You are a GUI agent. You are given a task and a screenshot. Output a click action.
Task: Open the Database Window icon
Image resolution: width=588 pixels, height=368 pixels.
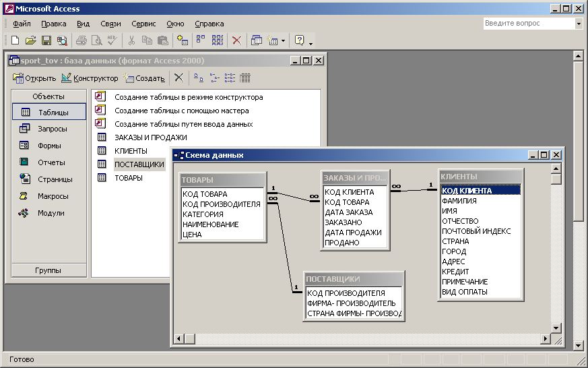[257, 40]
